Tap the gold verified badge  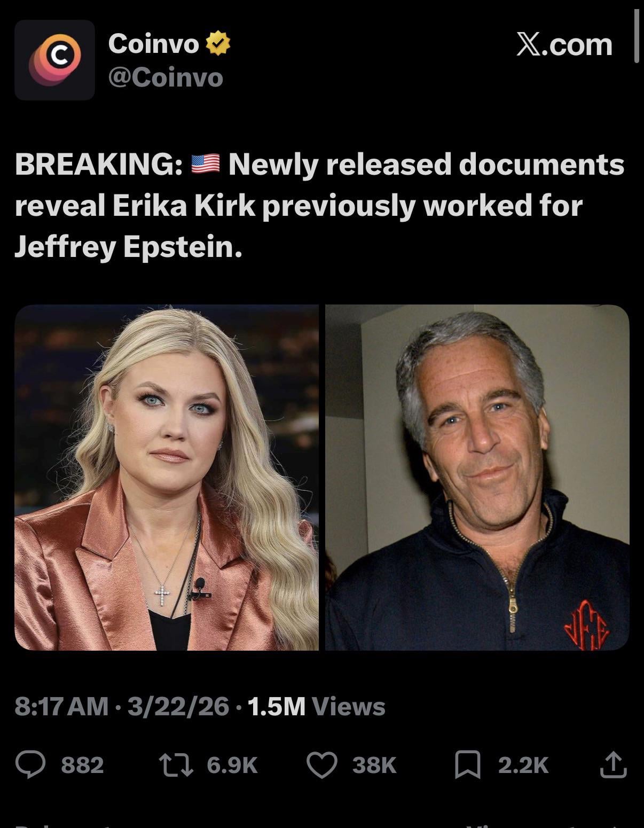218,44
